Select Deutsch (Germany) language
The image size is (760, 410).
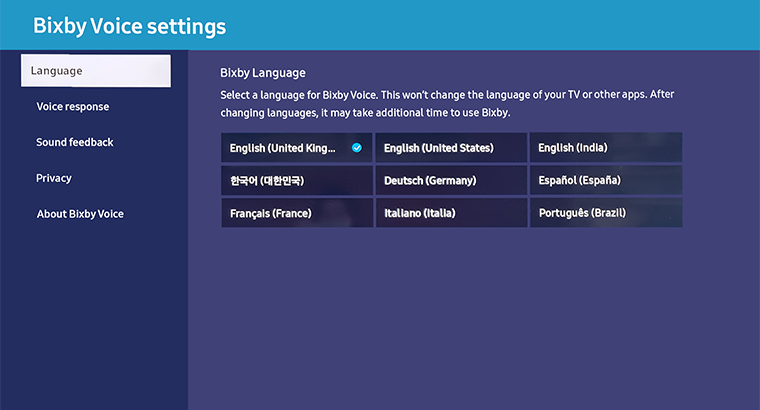pos(451,180)
